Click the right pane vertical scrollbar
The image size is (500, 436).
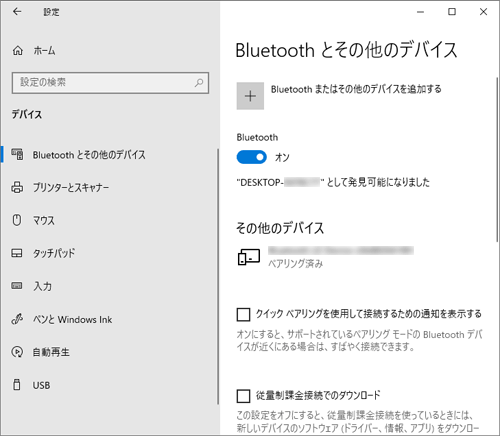[x=497, y=159]
